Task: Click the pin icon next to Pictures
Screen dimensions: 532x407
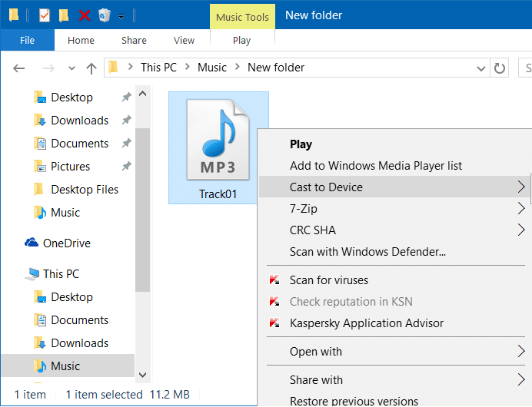Action: click(x=127, y=166)
